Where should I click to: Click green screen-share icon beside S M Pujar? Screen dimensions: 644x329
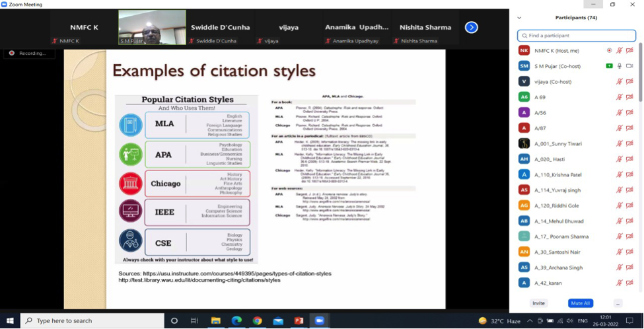609,66
